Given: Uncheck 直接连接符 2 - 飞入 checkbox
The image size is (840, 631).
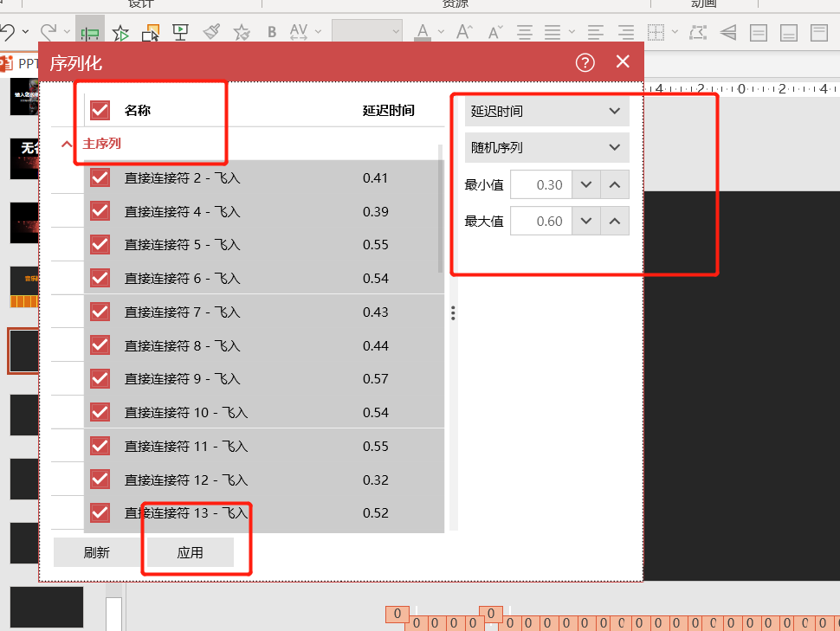Looking at the screenshot, I should (x=100, y=178).
